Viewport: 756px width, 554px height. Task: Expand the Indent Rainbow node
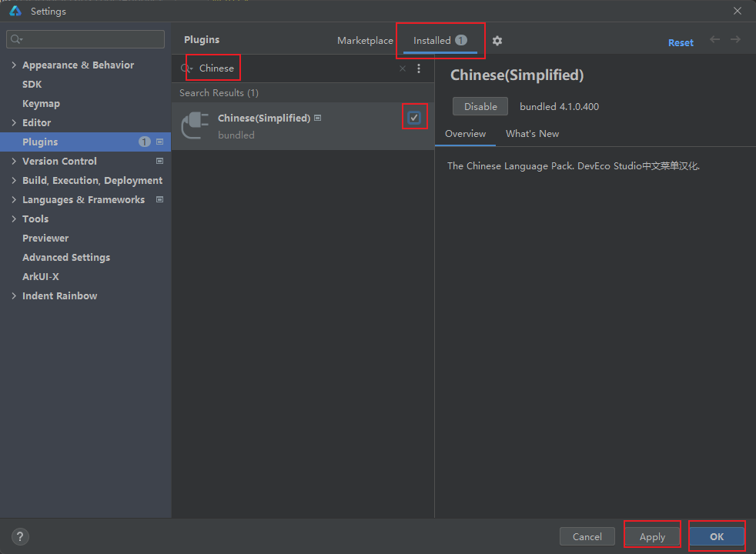(14, 295)
